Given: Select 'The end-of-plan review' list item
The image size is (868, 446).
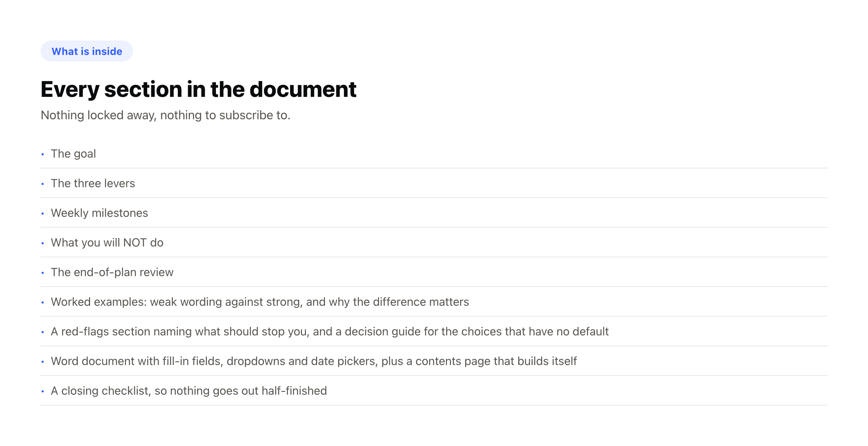Looking at the screenshot, I should coord(434,272).
